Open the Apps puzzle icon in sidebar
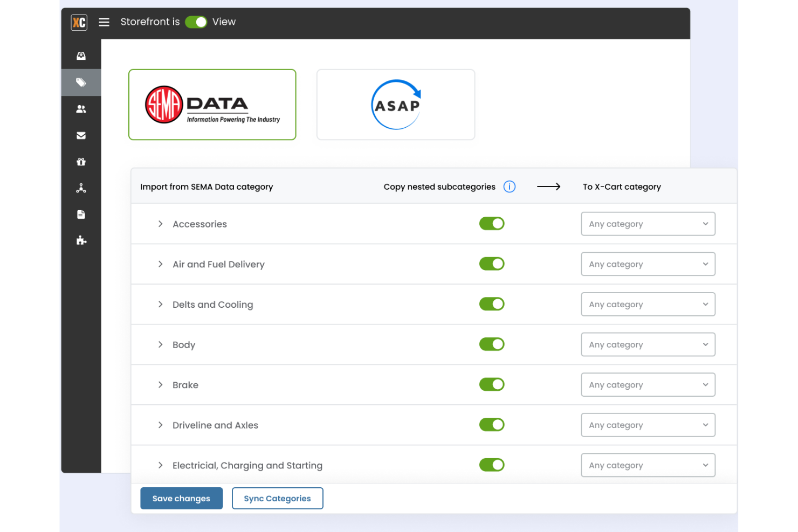798x532 pixels. coord(81,240)
